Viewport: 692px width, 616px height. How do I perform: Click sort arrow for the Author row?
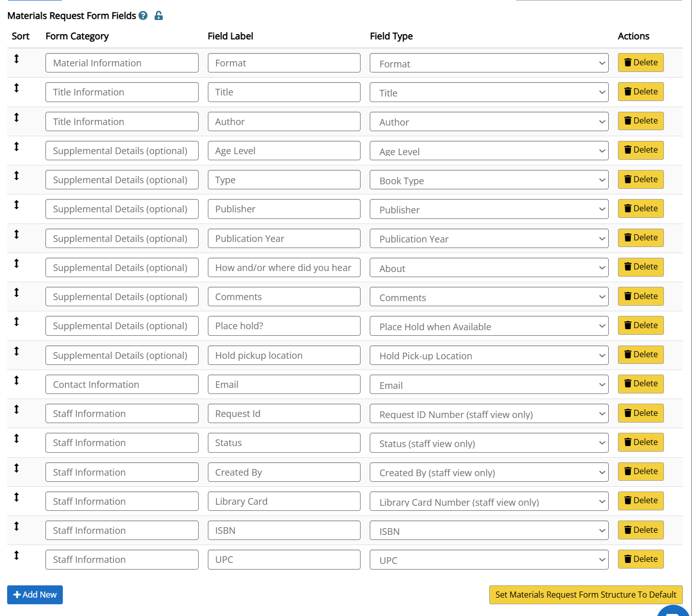(x=16, y=117)
